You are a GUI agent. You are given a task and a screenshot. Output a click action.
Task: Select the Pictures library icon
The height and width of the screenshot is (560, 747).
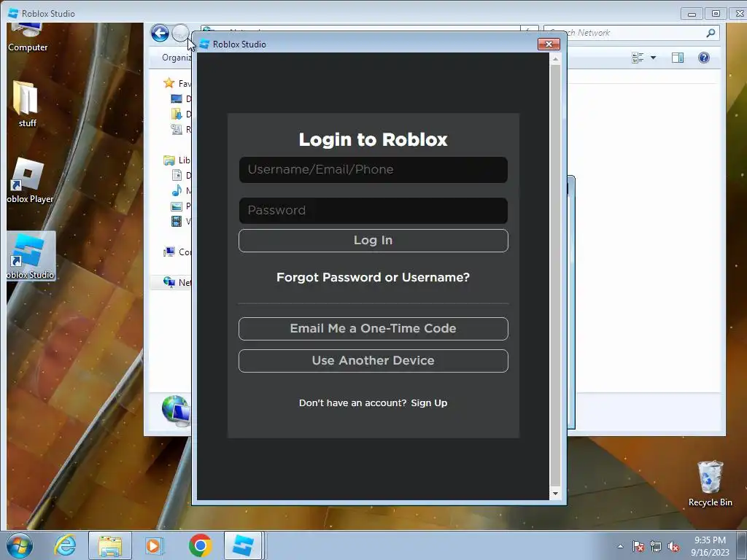[177, 206]
